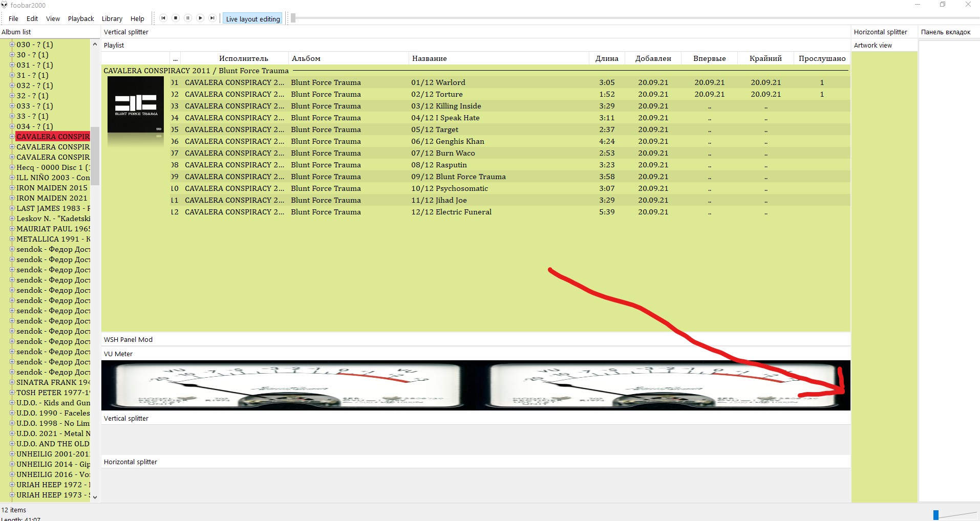This screenshot has width=980, height=521.
Task: Expand the IRON MAIDEN 2015 tree node
Action: click(x=12, y=188)
